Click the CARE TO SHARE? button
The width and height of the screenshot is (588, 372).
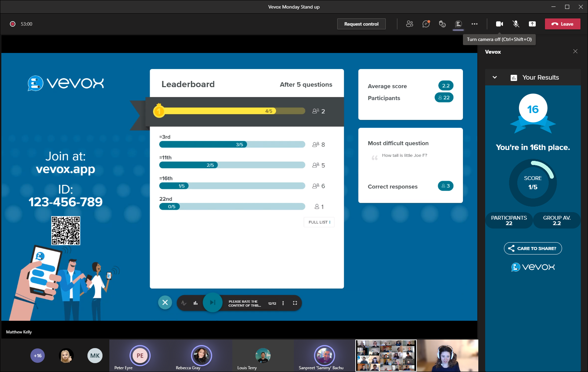coord(533,248)
